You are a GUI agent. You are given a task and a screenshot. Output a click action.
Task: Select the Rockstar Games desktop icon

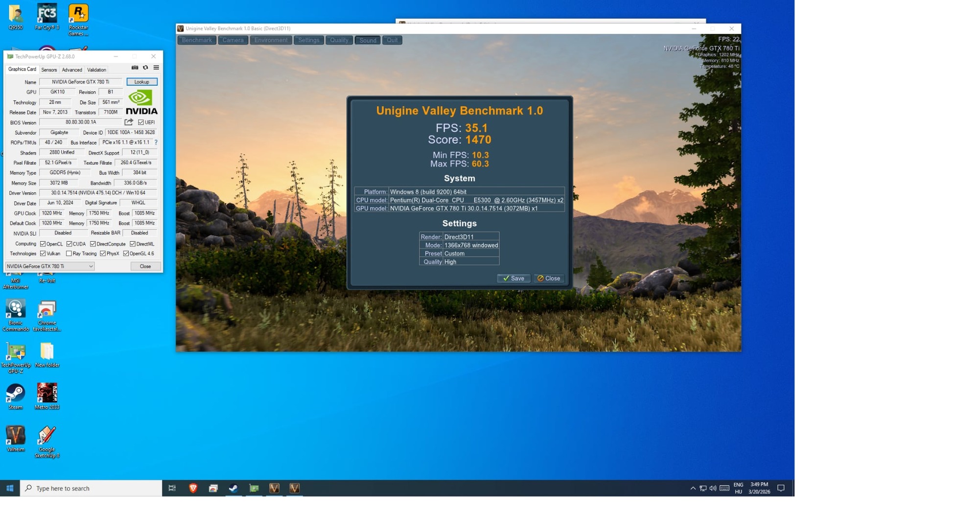(x=78, y=20)
